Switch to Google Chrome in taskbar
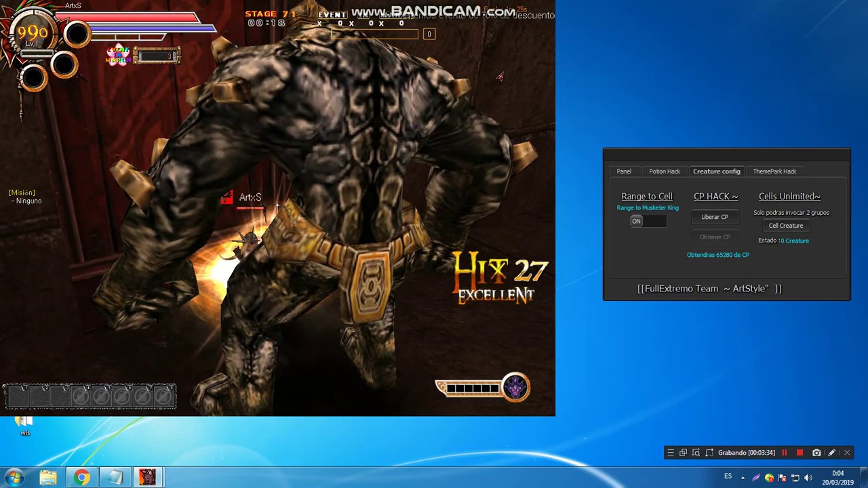Screen dimensions: 868x488 (x=81, y=477)
